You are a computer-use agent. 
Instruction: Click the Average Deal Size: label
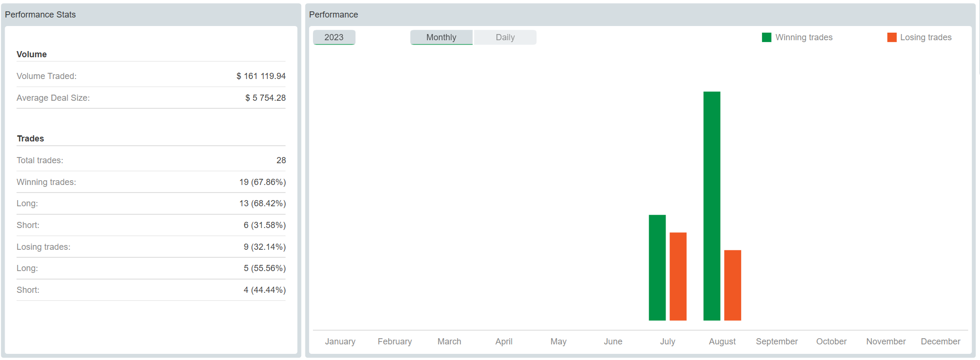(53, 98)
